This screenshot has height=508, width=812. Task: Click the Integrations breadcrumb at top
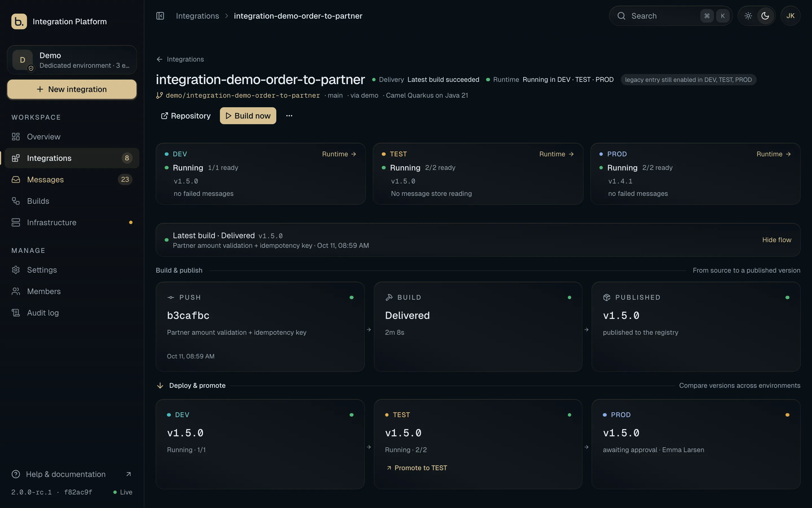coord(197,16)
